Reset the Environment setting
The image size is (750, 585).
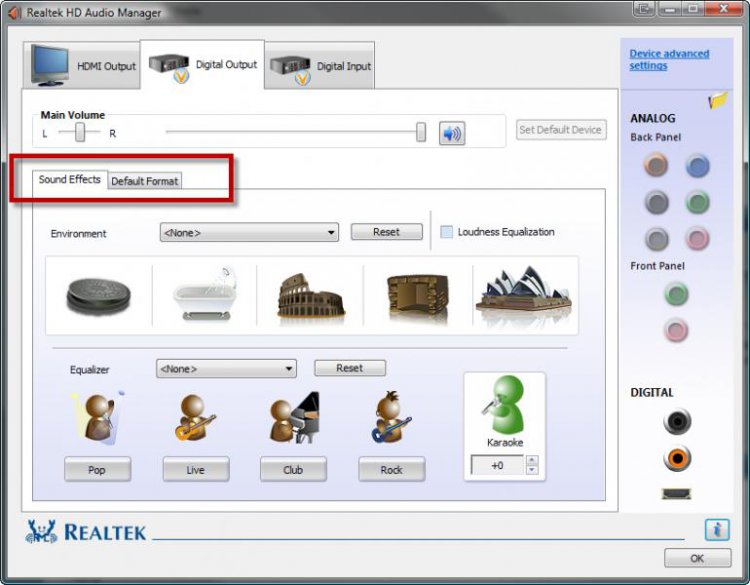386,232
